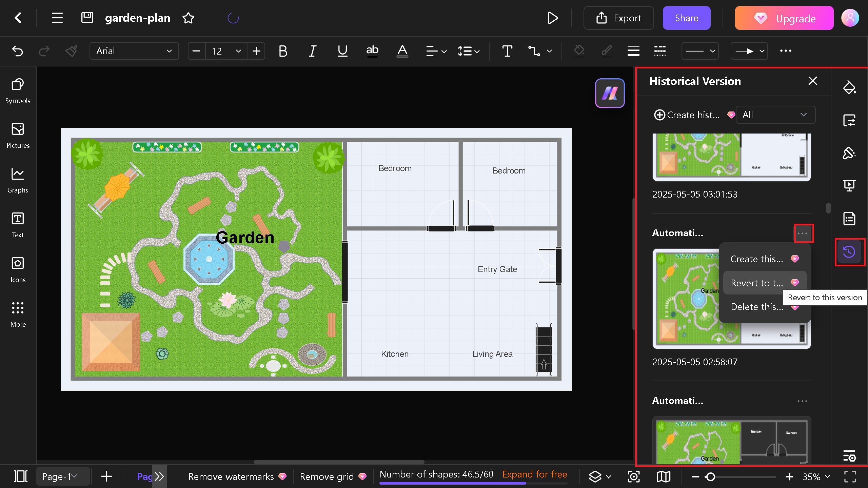The width and height of the screenshot is (868, 488).
Task: Open more toolbar options ellipsis
Action: point(786,51)
